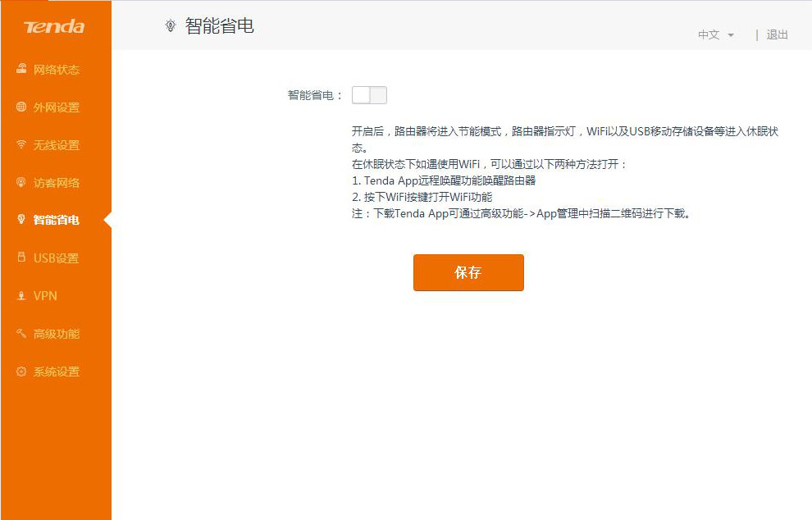Click the language dropdown arrow

pos(731,35)
